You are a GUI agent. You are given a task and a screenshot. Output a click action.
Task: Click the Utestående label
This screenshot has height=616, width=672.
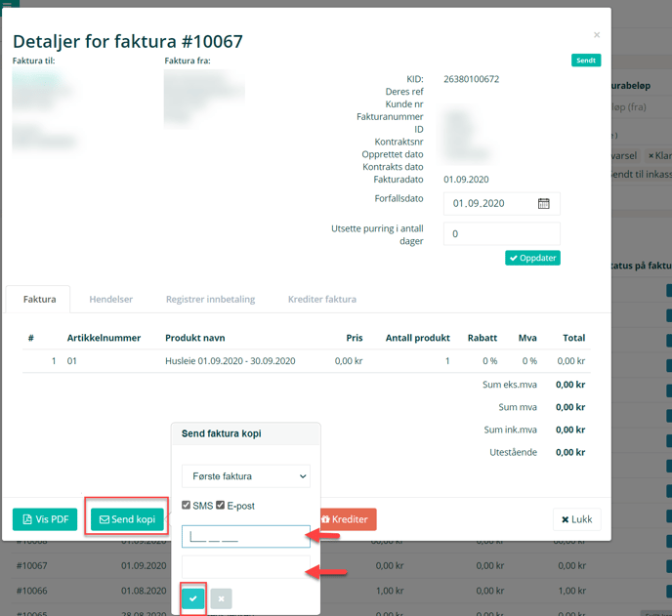(513, 452)
